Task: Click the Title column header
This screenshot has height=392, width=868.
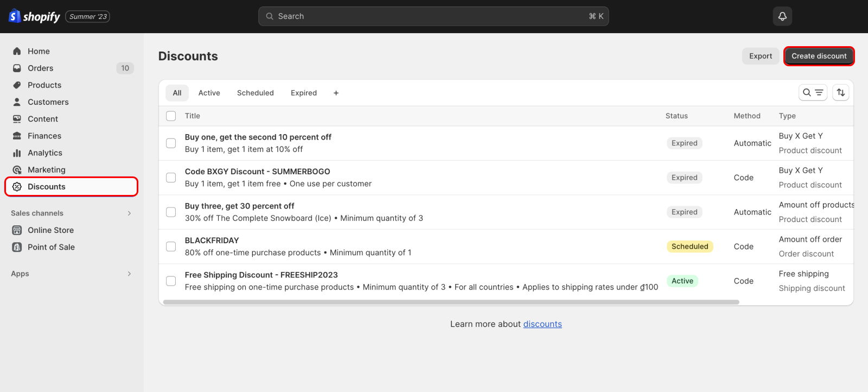Action: tap(192, 116)
